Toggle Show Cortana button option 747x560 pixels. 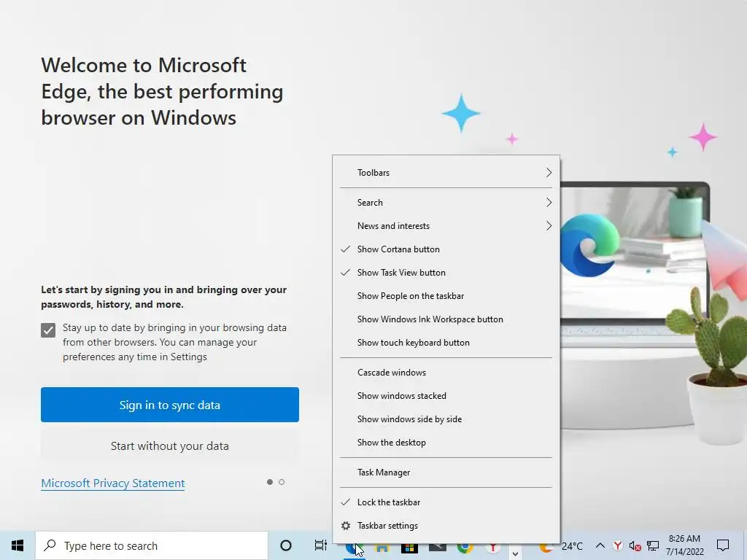point(446,249)
